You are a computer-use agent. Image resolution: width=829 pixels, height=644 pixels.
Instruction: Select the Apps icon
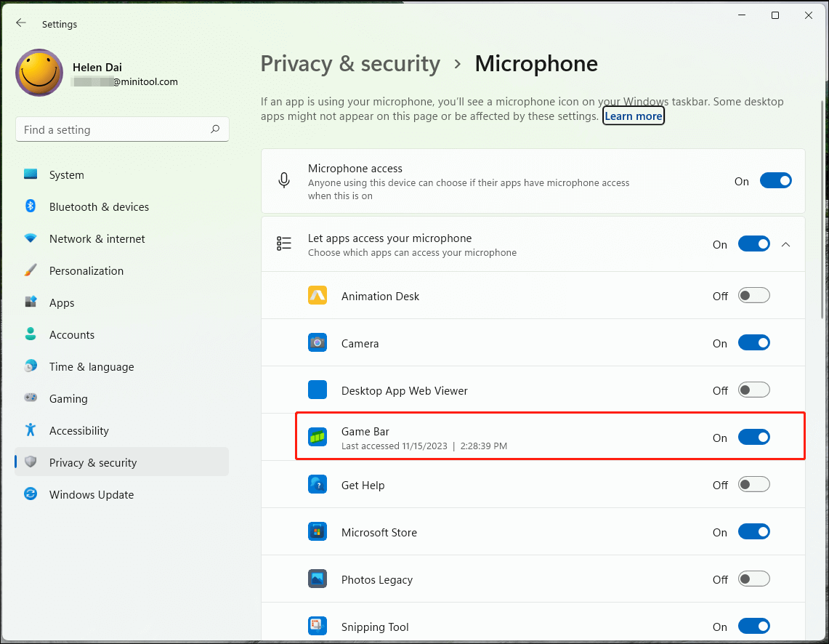(31, 302)
